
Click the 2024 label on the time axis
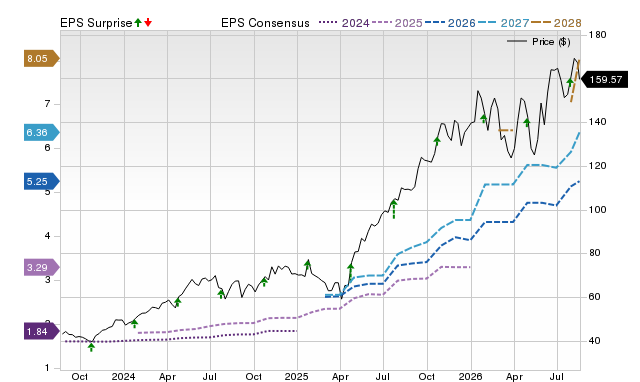click(x=123, y=376)
